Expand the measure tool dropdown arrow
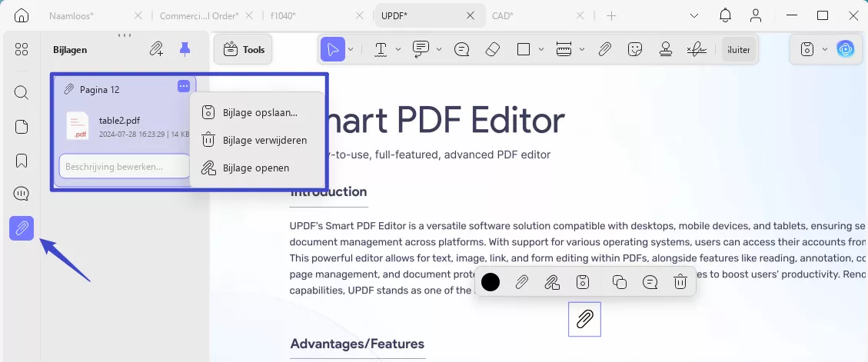This screenshot has width=868, height=362. pos(582,49)
